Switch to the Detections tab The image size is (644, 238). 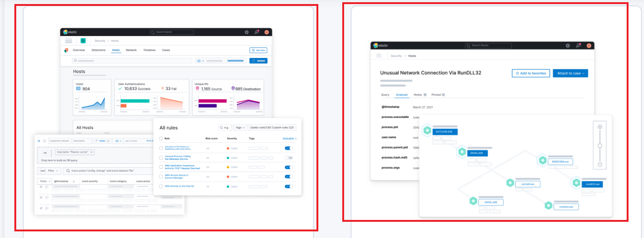point(98,50)
